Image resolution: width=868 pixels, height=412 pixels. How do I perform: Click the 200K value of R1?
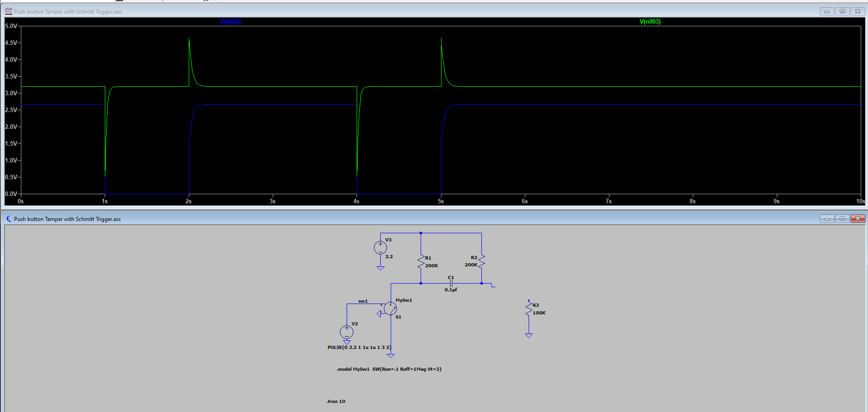coord(432,265)
